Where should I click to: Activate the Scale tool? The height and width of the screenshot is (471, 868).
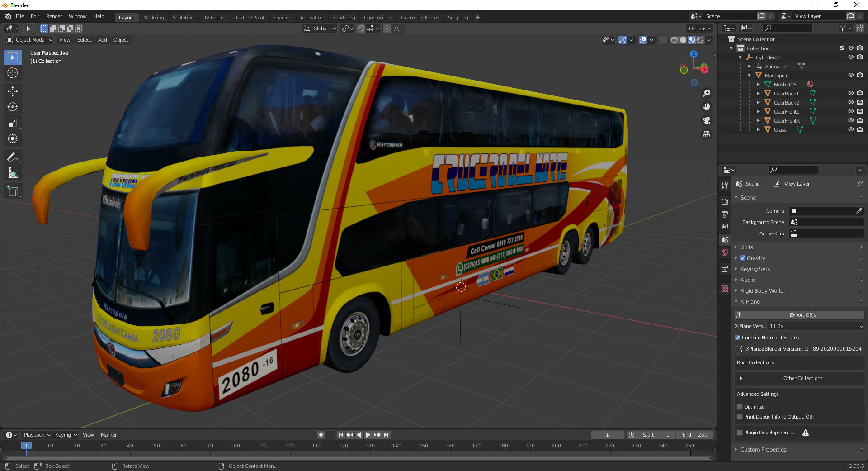coord(13,123)
